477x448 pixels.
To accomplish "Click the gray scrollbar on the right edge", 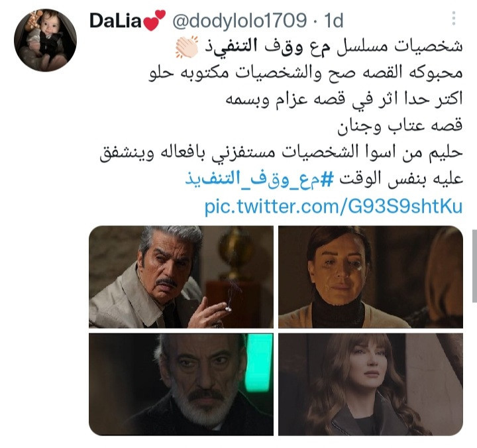I will 474,266.
